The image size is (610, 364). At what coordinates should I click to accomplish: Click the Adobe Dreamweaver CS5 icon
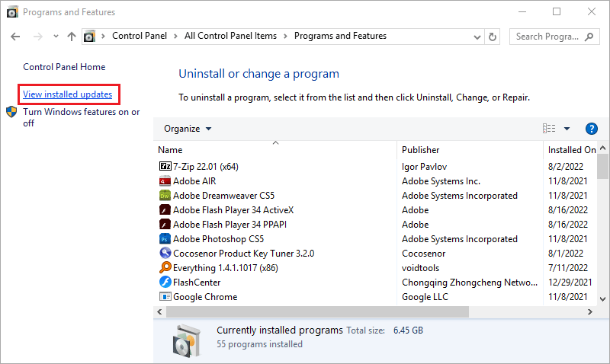165,196
